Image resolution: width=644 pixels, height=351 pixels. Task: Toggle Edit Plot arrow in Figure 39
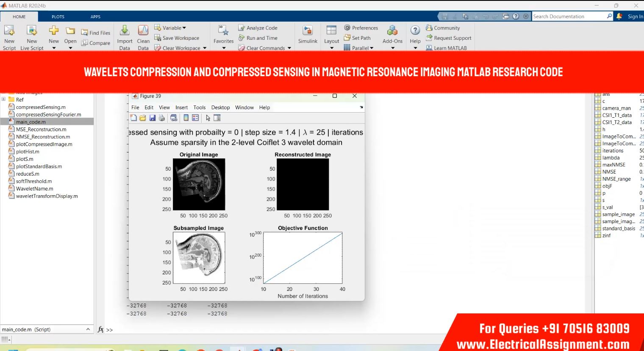208,118
